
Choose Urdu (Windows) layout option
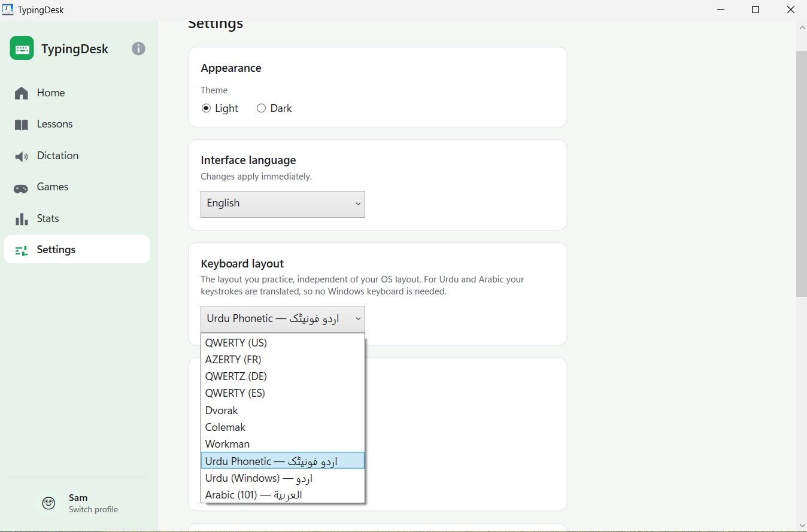pyautogui.click(x=283, y=478)
